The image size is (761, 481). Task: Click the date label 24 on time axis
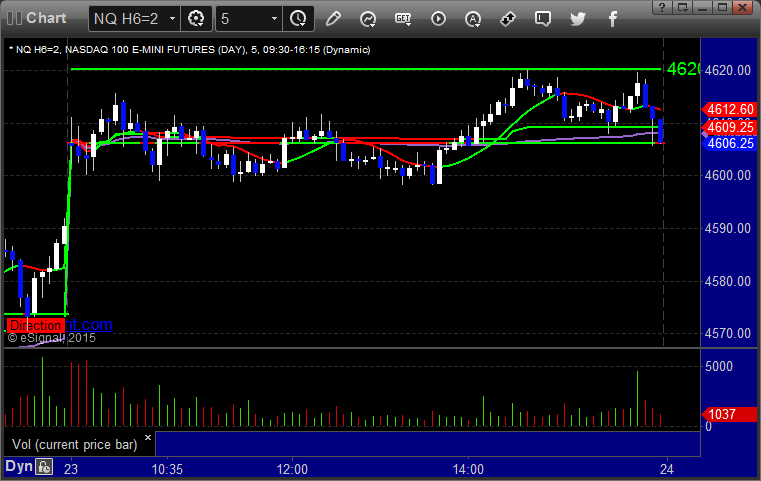(667, 469)
